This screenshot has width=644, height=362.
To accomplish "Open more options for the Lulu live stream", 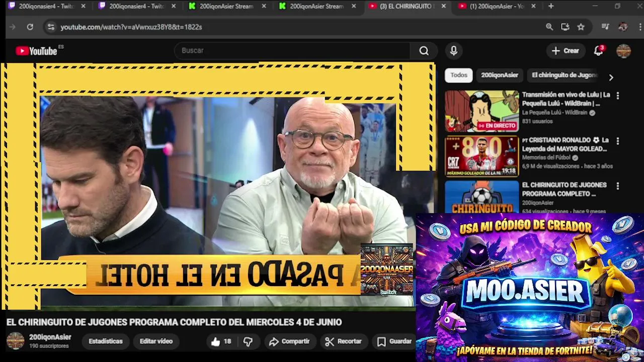I will point(618,96).
